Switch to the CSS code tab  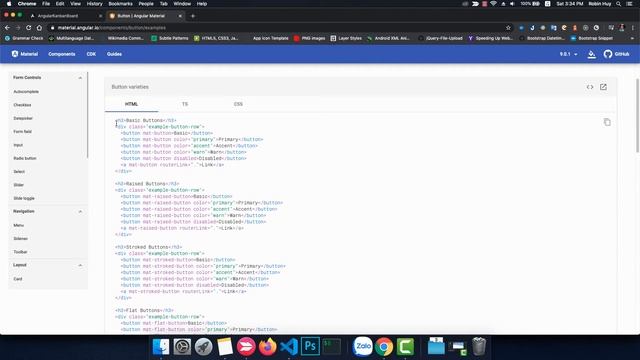[238, 104]
